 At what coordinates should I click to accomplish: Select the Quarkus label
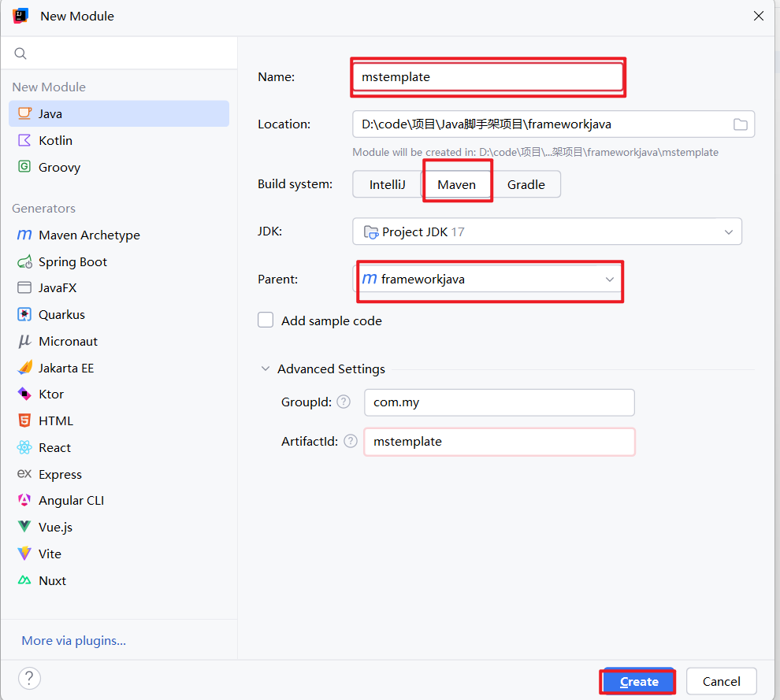click(x=61, y=314)
